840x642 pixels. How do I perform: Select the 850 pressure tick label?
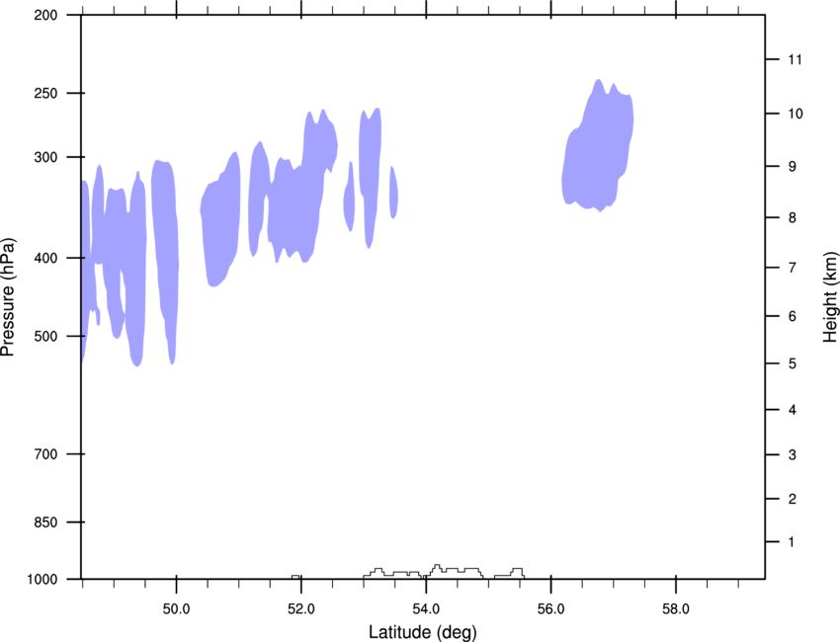(x=45, y=522)
